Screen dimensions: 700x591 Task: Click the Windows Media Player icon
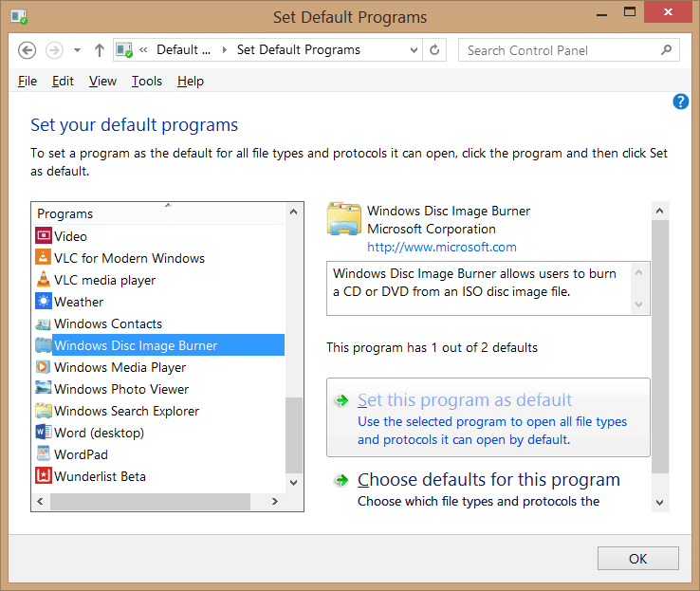point(44,367)
